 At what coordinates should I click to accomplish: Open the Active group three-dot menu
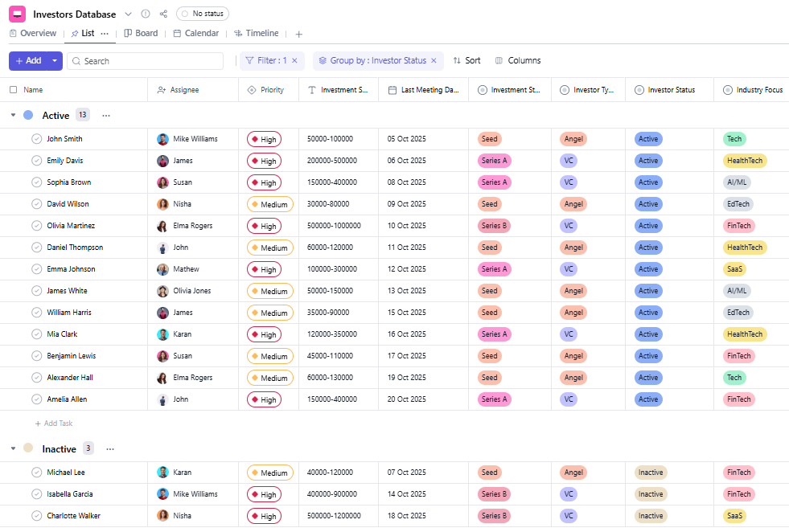[x=106, y=116]
